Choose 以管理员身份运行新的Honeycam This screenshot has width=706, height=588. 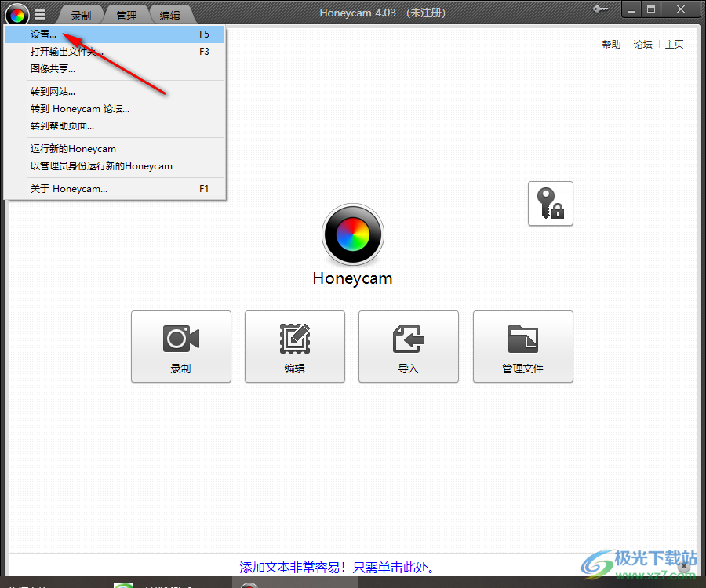click(x=115, y=165)
